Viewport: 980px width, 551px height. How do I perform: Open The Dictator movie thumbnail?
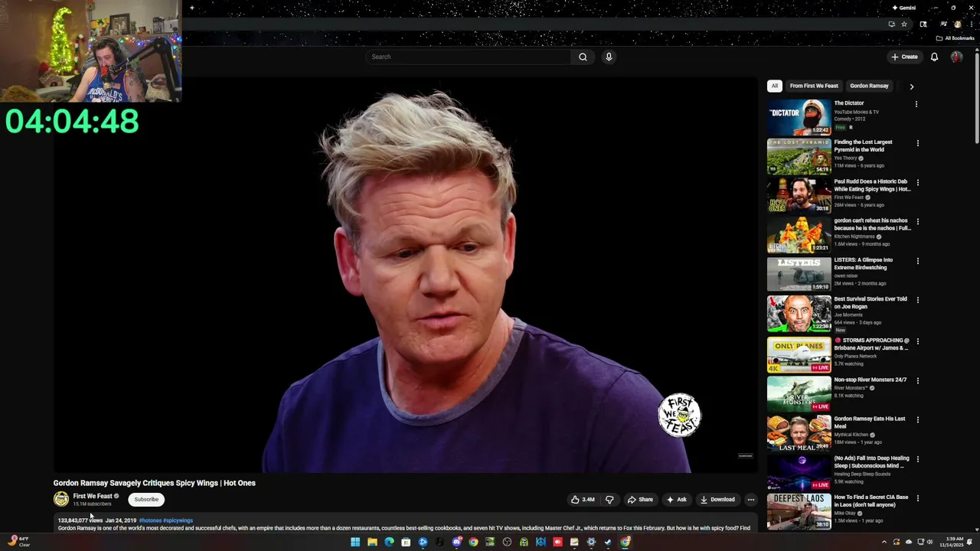799,117
